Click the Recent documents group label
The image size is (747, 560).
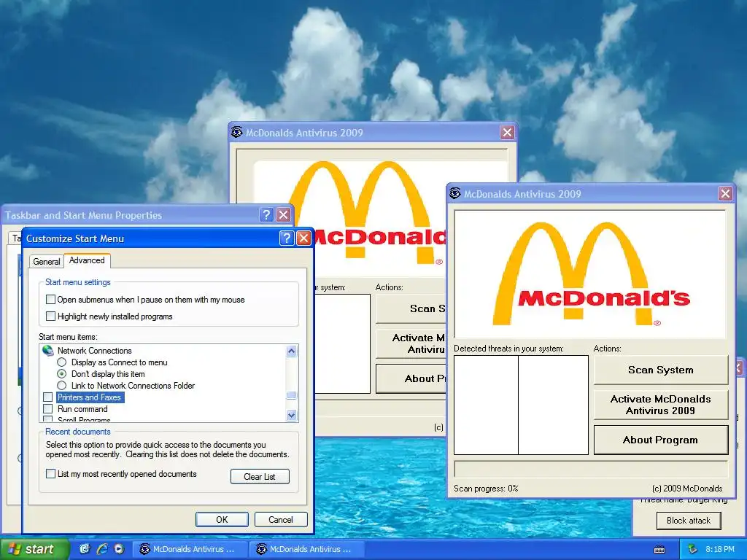(x=77, y=432)
